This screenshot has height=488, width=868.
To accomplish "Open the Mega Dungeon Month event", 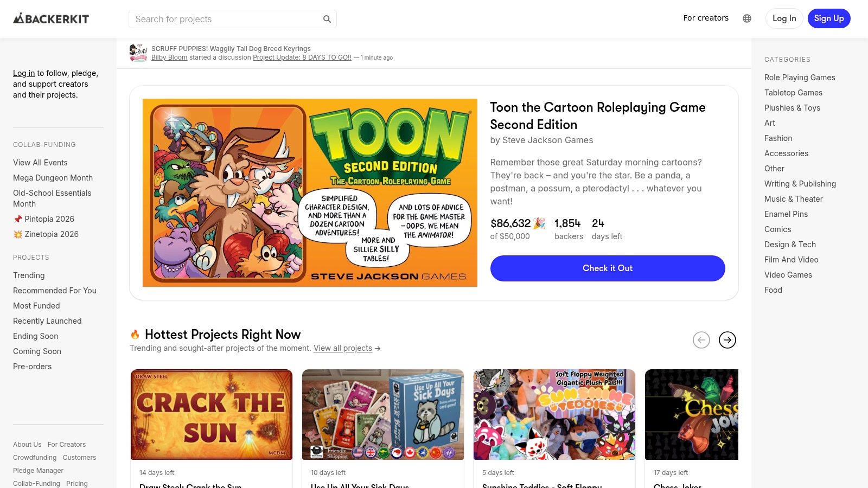I will pyautogui.click(x=53, y=177).
